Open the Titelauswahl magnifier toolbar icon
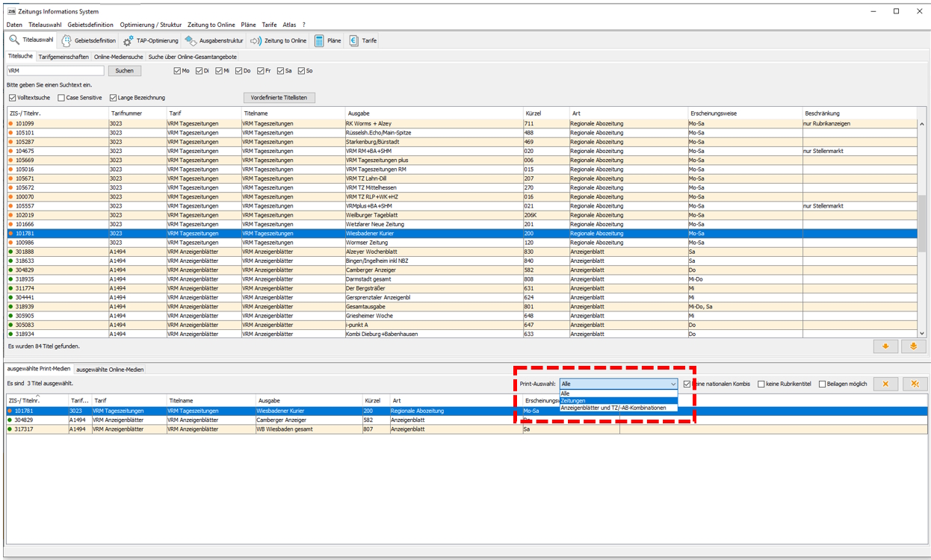 pyautogui.click(x=14, y=40)
